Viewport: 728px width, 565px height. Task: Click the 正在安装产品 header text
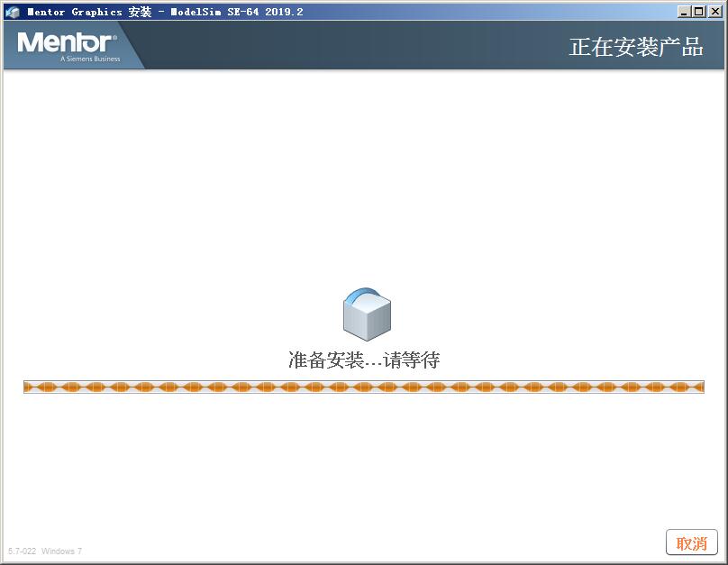636,48
